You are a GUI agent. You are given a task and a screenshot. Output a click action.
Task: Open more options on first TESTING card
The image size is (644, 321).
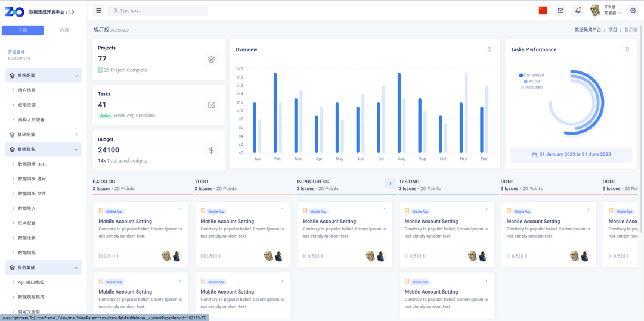487,210
